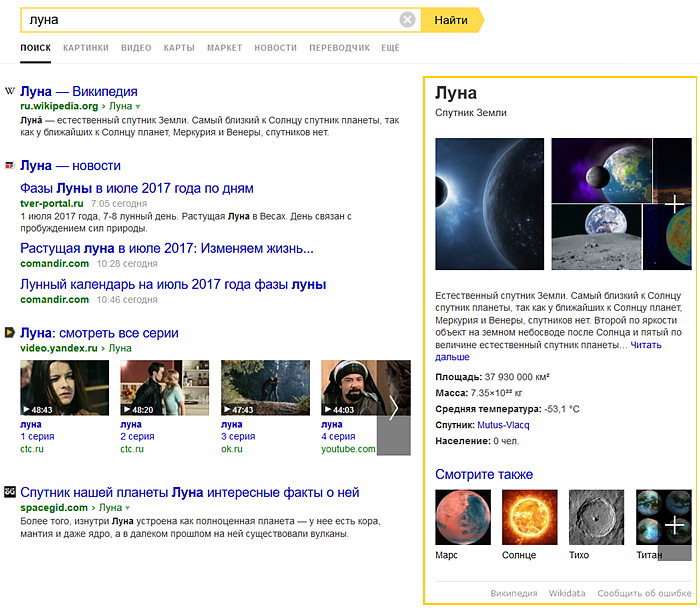Expand more related objects with the plus on Титан

675,525
